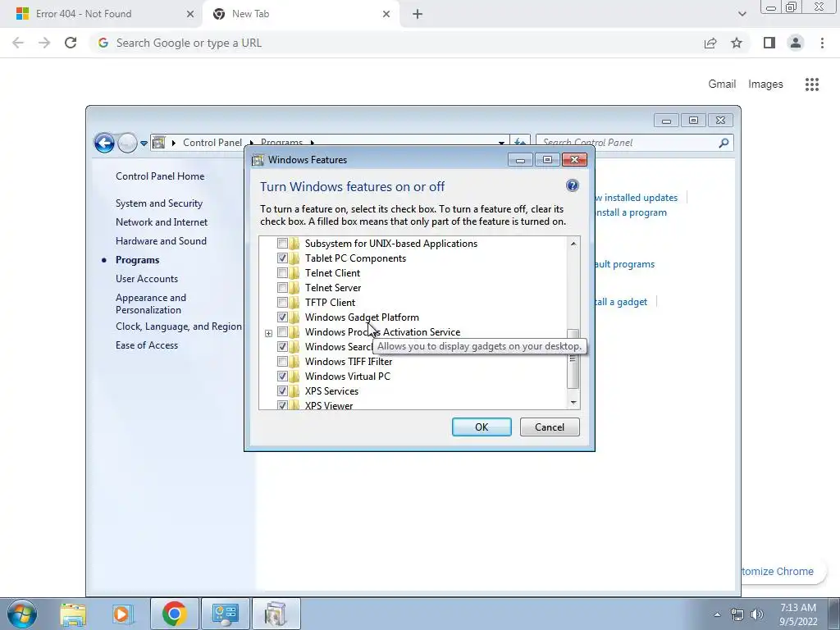The height and width of the screenshot is (630, 840).
Task: Open System and Security category
Action: [x=159, y=203]
